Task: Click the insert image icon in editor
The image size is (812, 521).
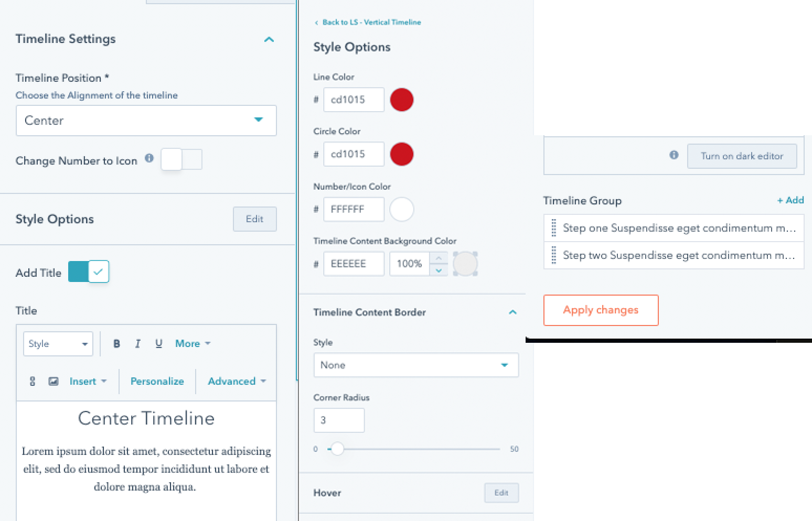Action: [x=54, y=381]
